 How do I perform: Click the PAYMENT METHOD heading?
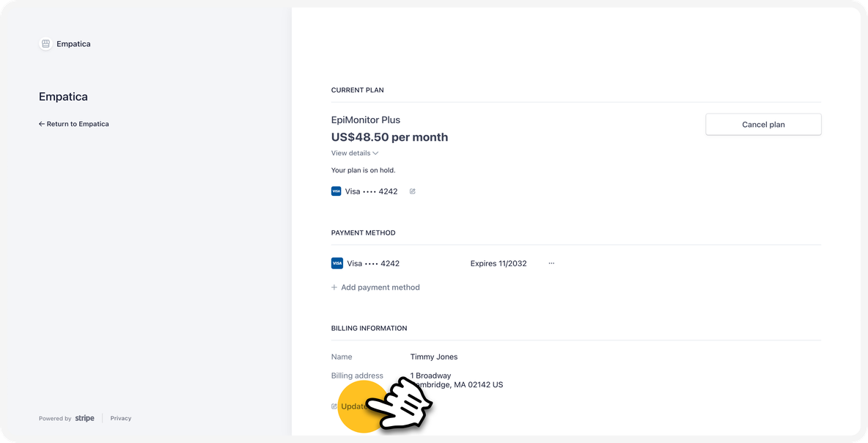[x=363, y=233]
